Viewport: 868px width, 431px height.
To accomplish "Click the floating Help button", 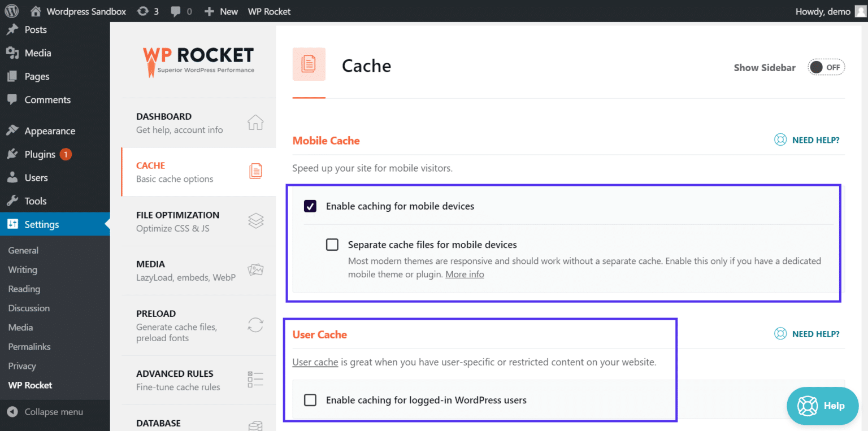I will coord(822,406).
